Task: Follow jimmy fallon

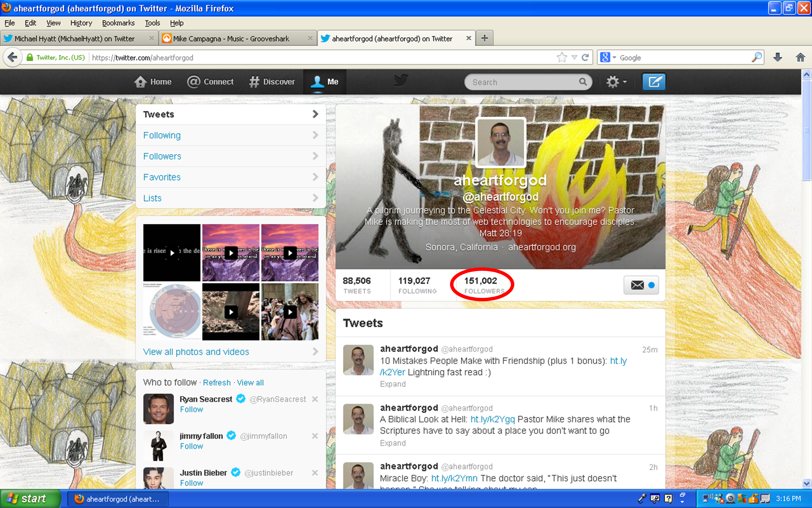Action: click(x=191, y=446)
